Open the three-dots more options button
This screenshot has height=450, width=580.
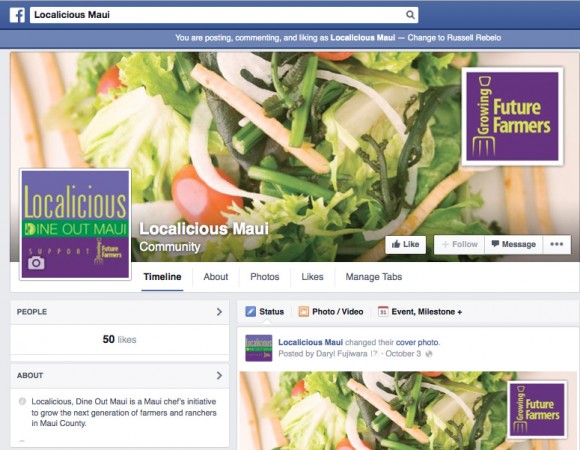click(x=556, y=244)
